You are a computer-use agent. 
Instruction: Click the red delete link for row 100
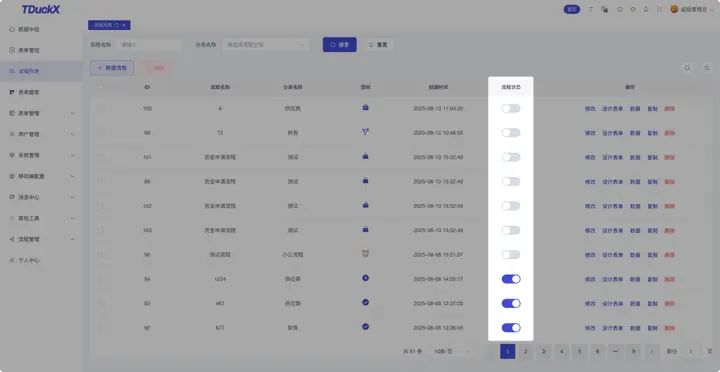pyautogui.click(x=669, y=109)
